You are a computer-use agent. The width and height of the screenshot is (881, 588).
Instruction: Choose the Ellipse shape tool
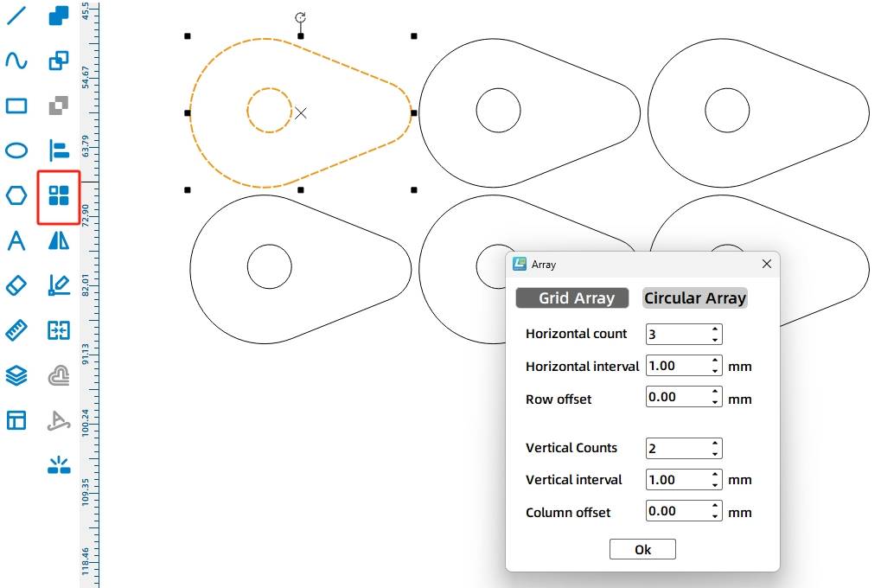click(x=16, y=150)
